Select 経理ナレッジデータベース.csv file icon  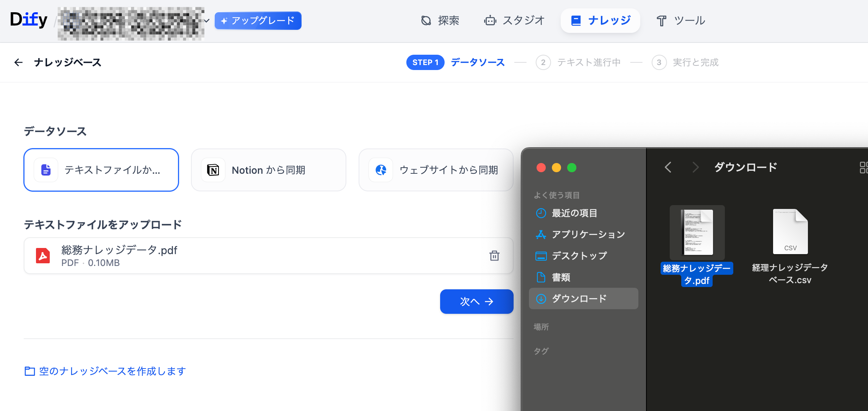tap(790, 232)
